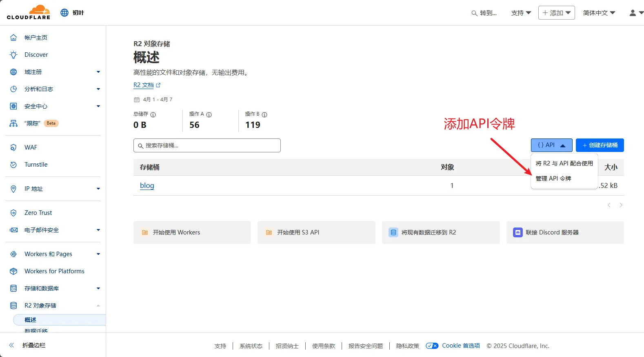Click the WAF shield icon
This screenshot has width=644, height=357.
click(13, 147)
